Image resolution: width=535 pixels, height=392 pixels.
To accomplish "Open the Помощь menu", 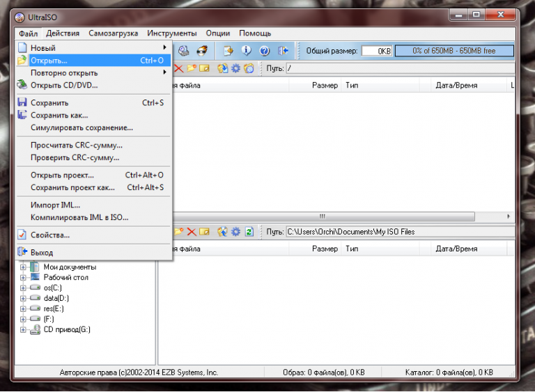I will [255, 33].
